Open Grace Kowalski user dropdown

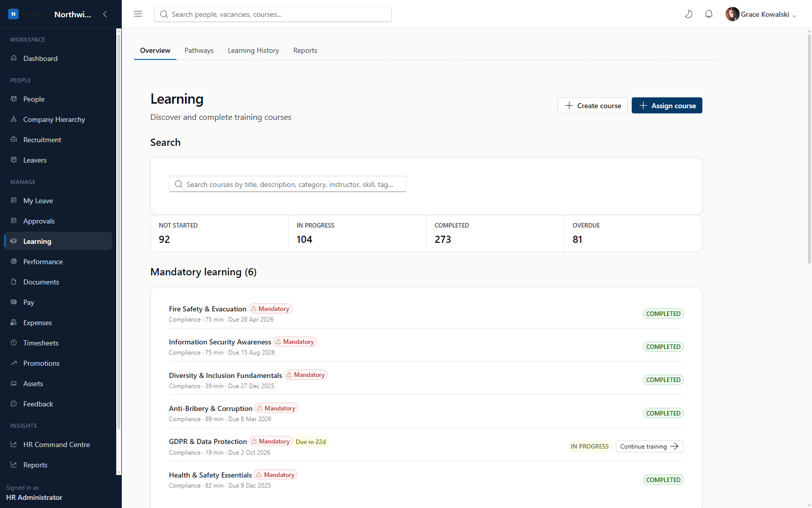761,14
